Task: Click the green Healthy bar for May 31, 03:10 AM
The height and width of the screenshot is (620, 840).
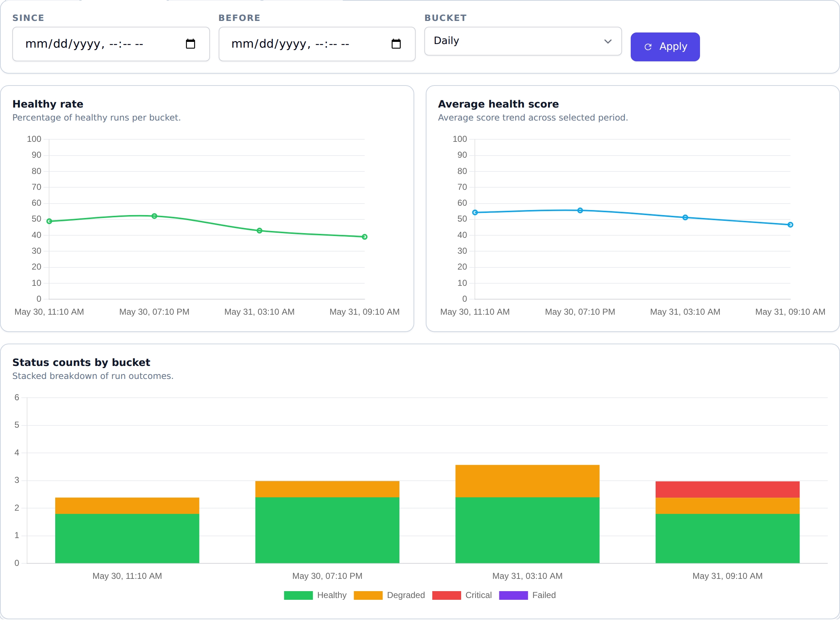Action: tap(528, 530)
